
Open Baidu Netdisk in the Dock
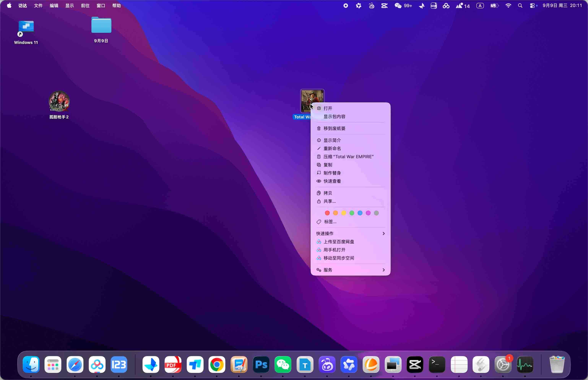click(x=97, y=365)
